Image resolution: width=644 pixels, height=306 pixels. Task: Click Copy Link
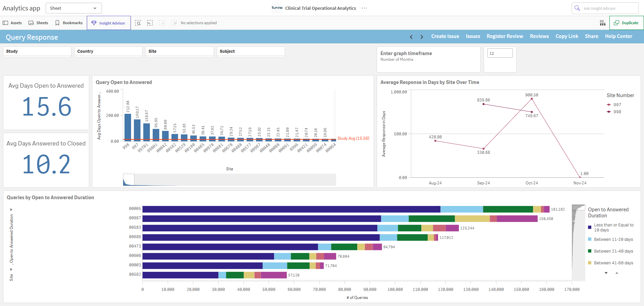(x=567, y=36)
